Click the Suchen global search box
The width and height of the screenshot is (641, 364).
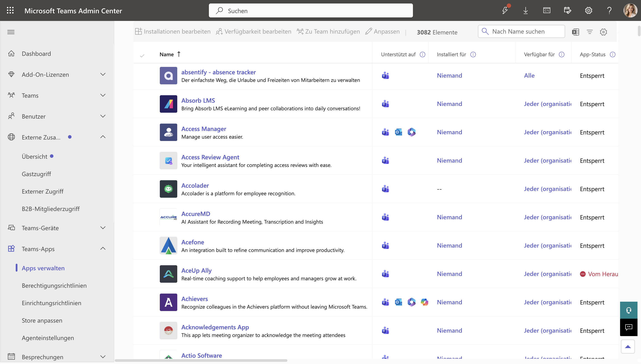pyautogui.click(x=311, y=10)
